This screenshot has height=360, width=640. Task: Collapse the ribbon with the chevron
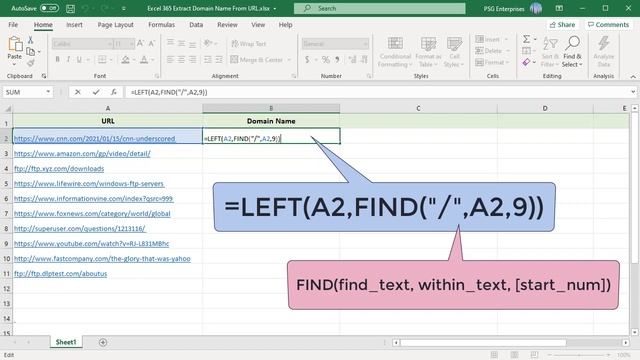(633, 76)
